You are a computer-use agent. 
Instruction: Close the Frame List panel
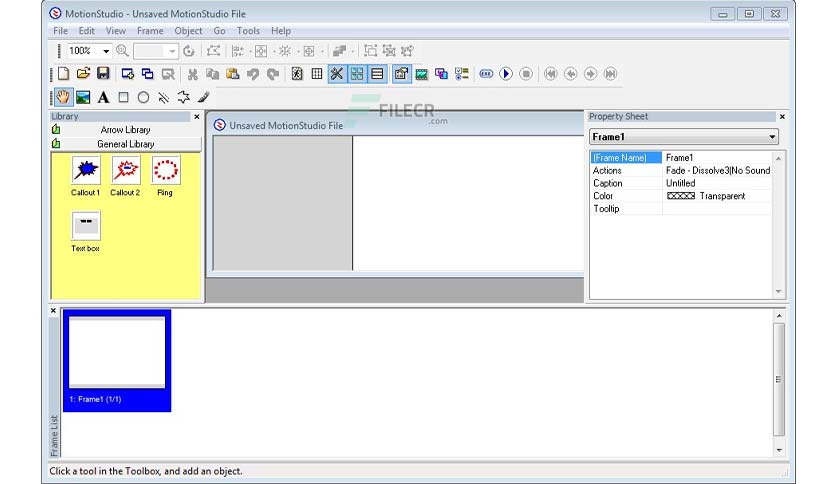tap(53, 310)
